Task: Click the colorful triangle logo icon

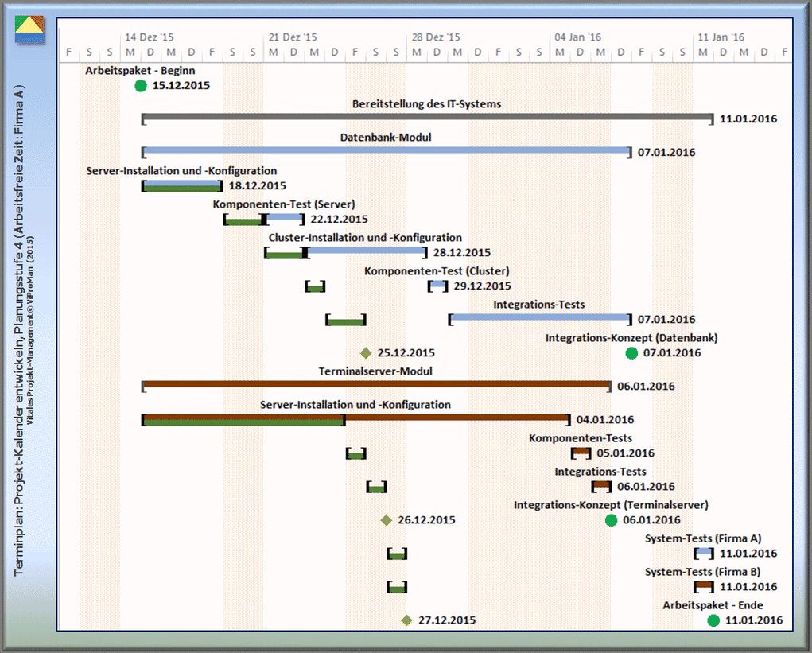Action: pos(30,29)
